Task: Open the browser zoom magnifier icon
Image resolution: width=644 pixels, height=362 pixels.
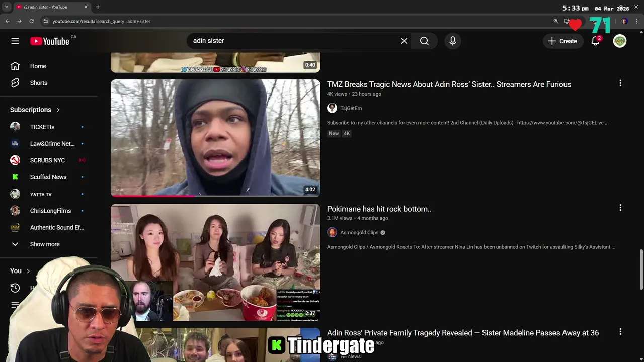Action: tap(556, 21)
